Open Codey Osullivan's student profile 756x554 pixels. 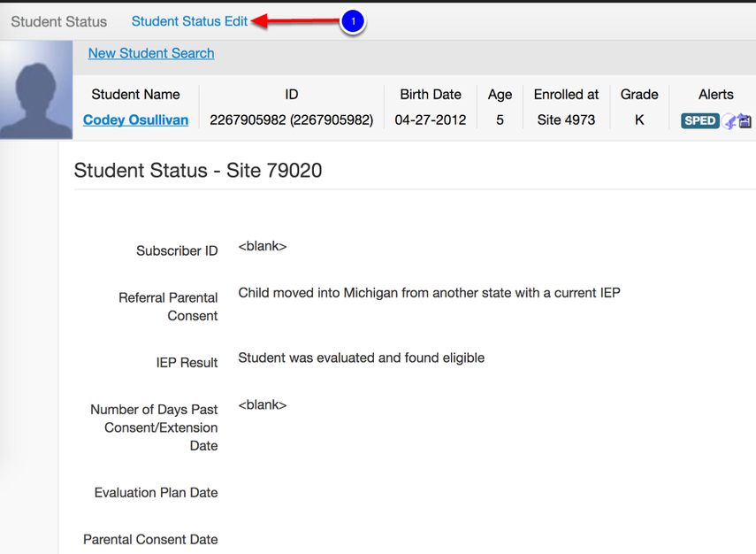pyautogui.click(x=135, y=119)
